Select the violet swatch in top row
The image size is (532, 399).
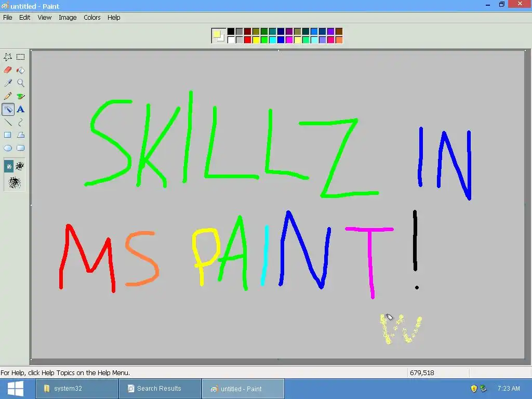[x=331, y=32]
